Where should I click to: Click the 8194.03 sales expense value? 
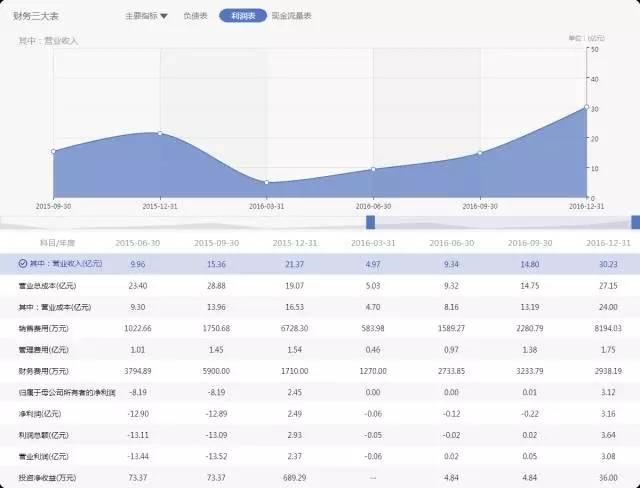[608, 328]
